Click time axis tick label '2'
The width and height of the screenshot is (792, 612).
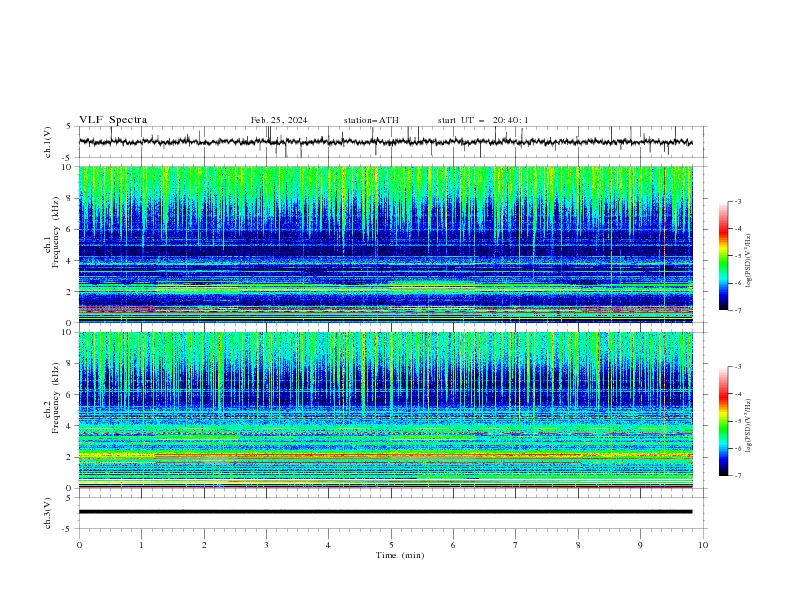204,545
